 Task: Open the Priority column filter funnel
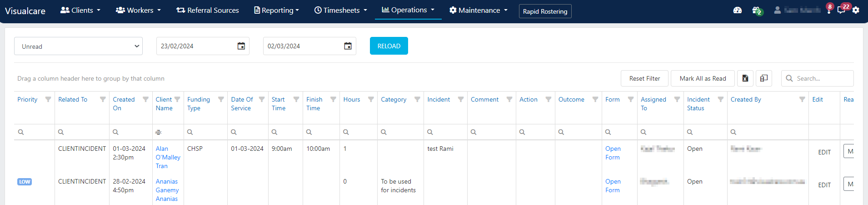(48, 99)
